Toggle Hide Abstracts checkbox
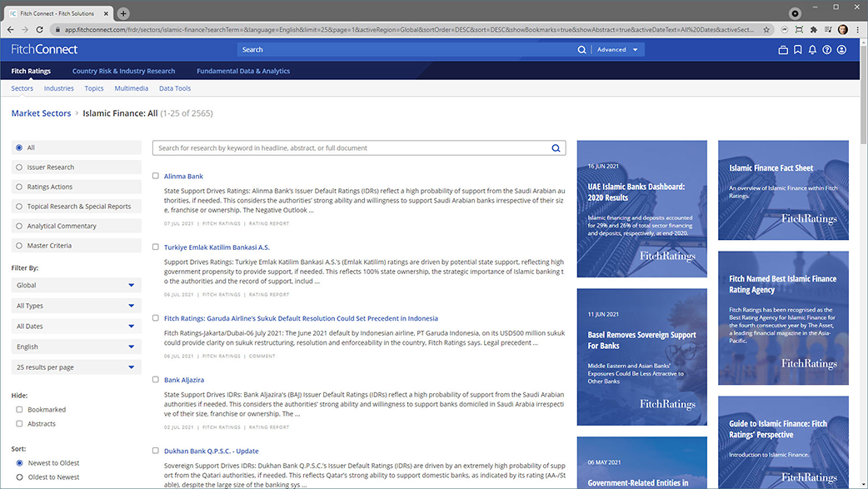 coord(19,424)
